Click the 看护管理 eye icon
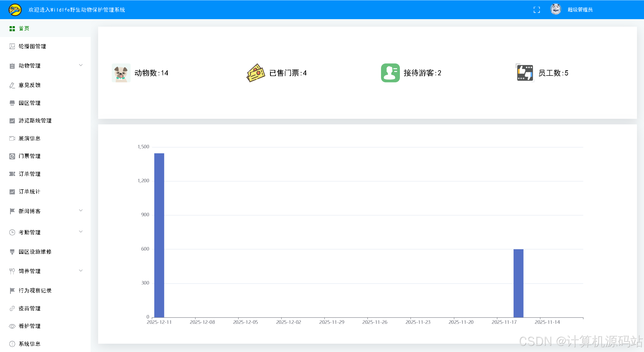This screenshot has width=644, height=352. point(12,326)
